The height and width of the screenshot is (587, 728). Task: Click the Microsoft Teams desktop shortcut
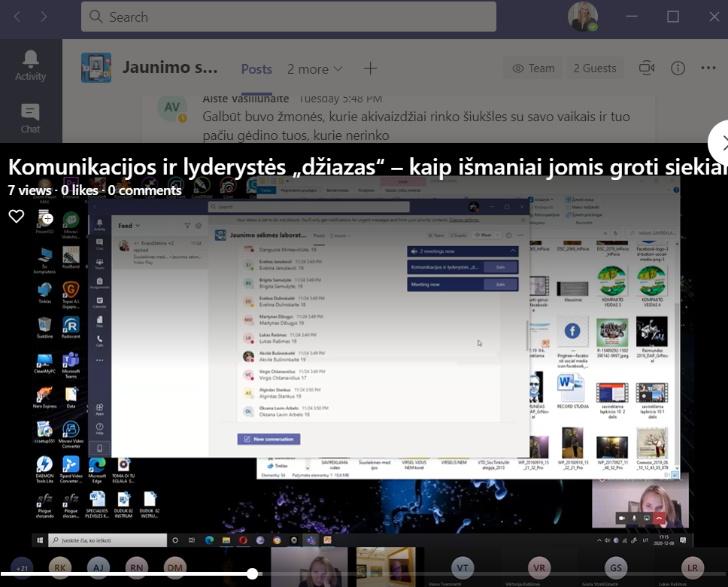pyautogui.click(x=71, y=365)
